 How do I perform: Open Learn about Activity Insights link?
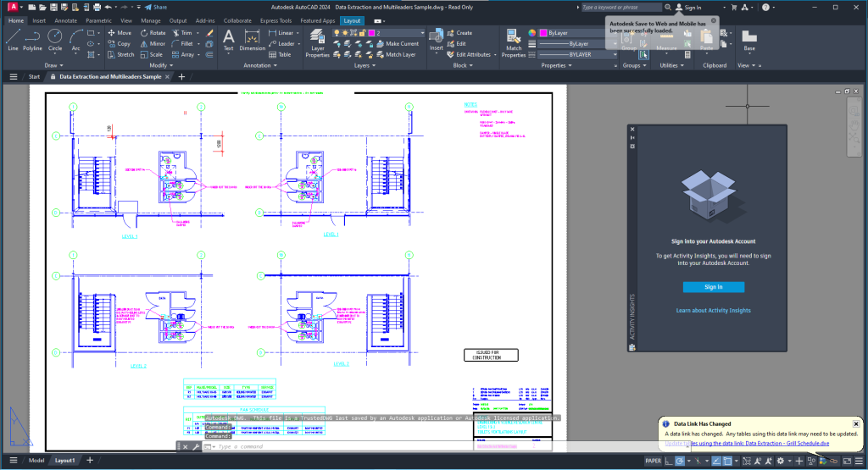713,310
